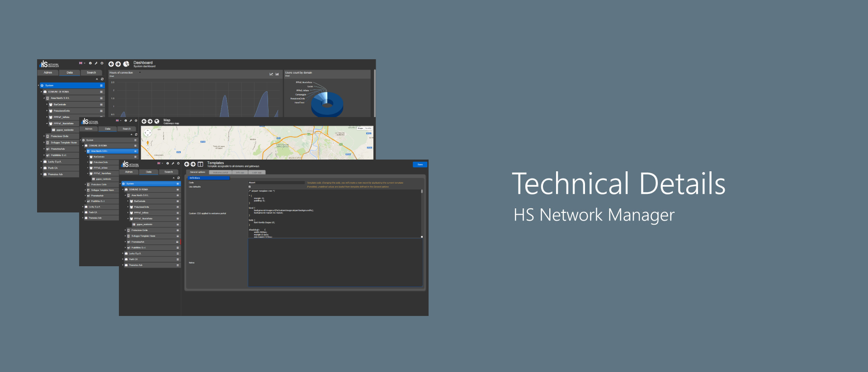868x372 pixels.
Task: Switch Hours of connection to bar chart
Action: click(x=277, y=74)
